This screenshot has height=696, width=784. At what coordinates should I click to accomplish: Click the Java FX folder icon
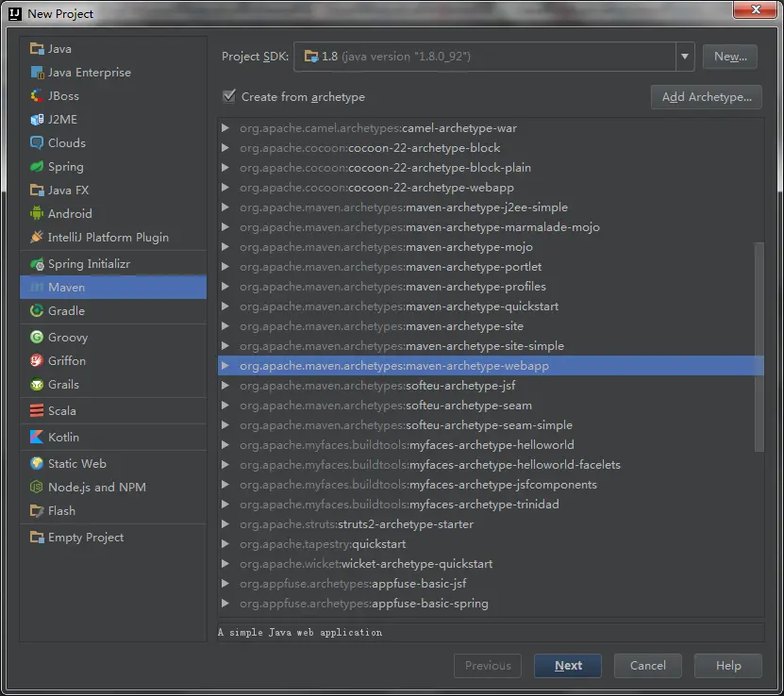(x=37, y=190)
